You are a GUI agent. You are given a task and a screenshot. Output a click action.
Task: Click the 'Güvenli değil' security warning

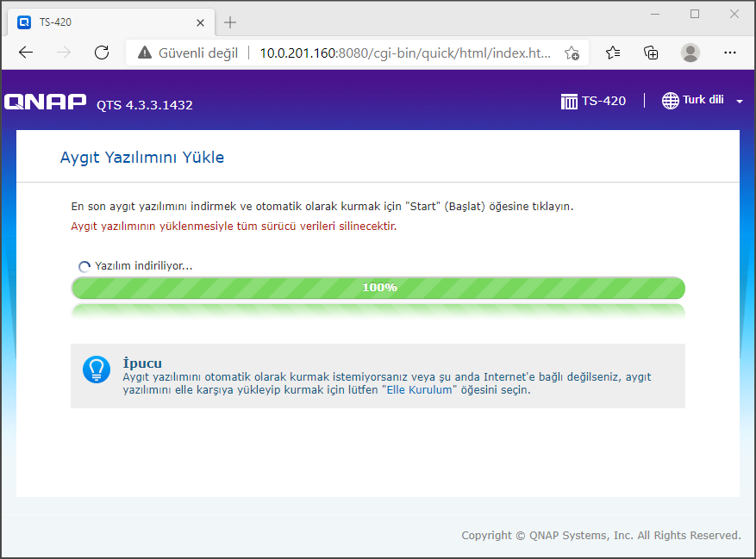click(x=188, y=53)
